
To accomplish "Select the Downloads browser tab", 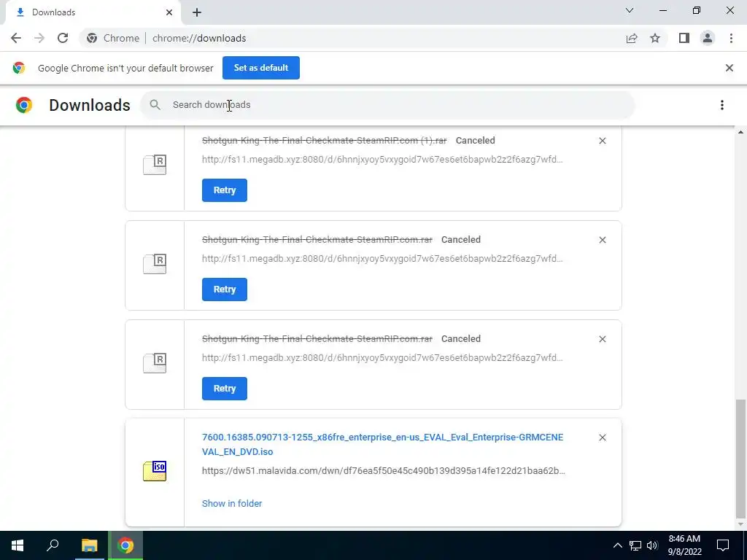I will (93, 12).
